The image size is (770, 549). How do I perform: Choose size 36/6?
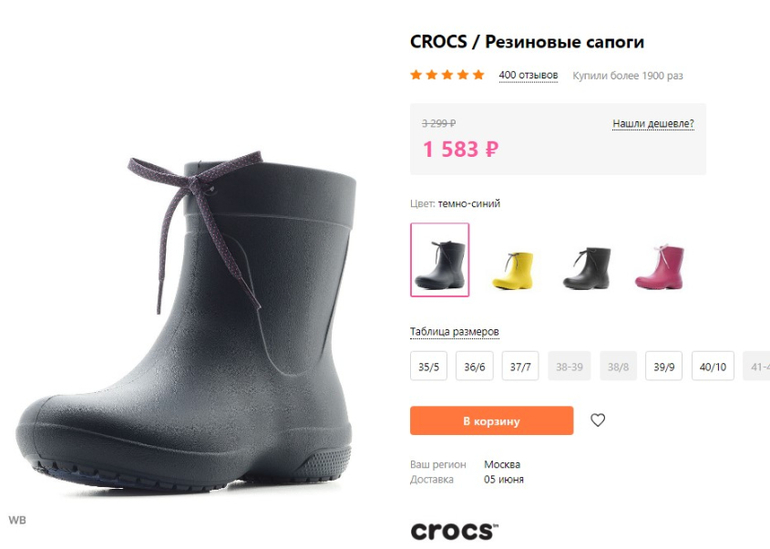tap(474, 367)
